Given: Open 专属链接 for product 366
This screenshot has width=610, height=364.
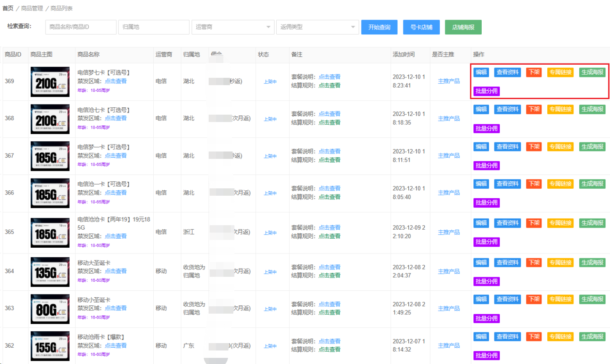Looking at the screenshot, I should click(560, 184).
